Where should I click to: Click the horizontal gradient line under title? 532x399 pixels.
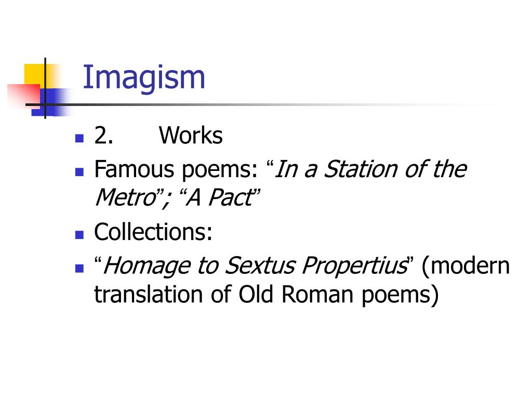click(261, 104)
